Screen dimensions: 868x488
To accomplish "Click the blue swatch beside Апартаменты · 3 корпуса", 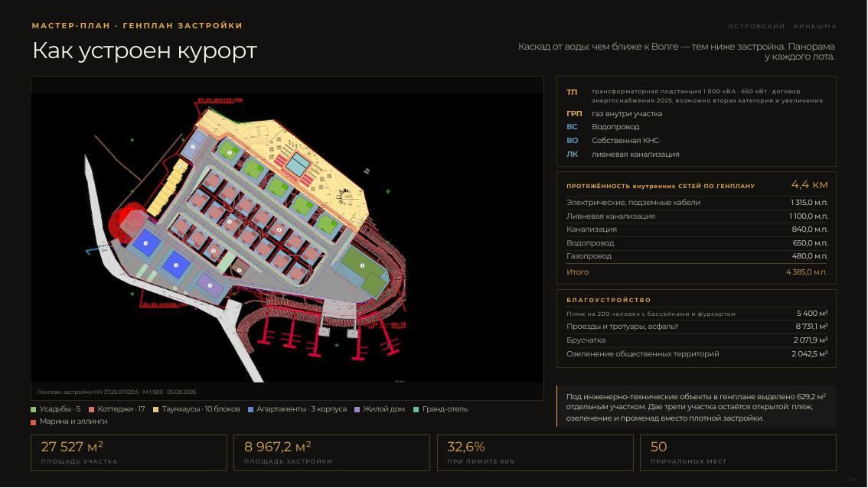I will 250,409.
